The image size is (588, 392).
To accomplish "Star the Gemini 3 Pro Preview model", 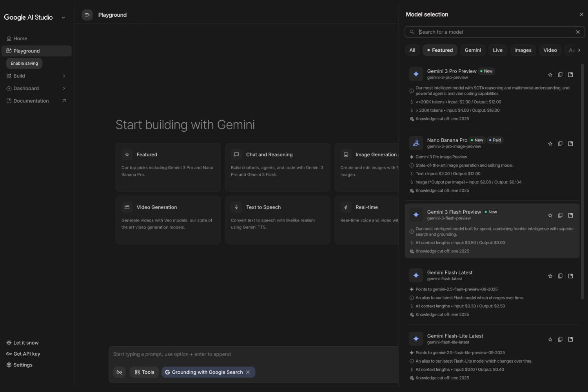I will [550, 74].
